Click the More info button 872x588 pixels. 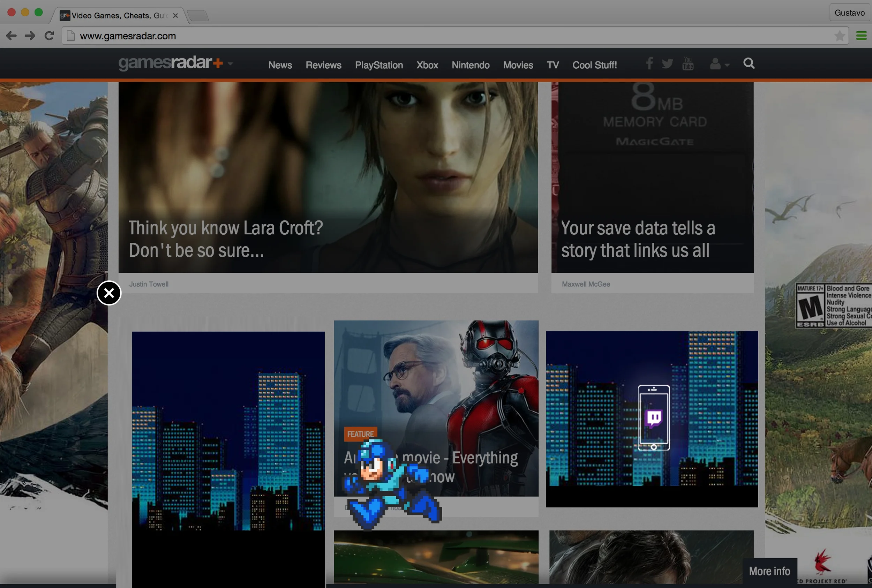tap(769, 571)
